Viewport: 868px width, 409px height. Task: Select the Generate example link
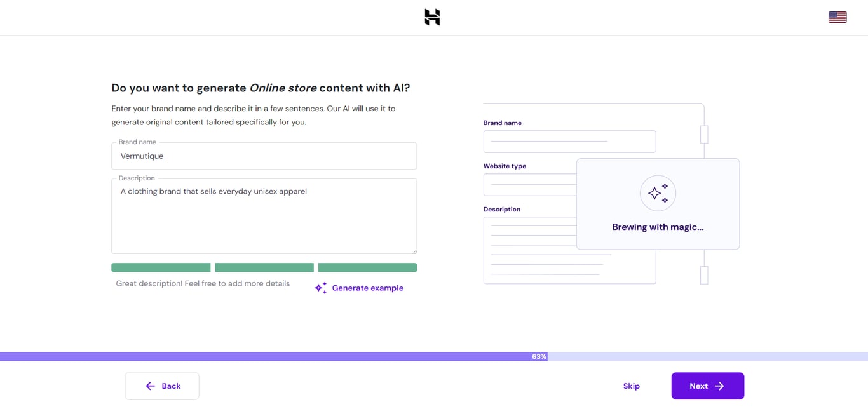pyautogui.click(x=367, y=288)
